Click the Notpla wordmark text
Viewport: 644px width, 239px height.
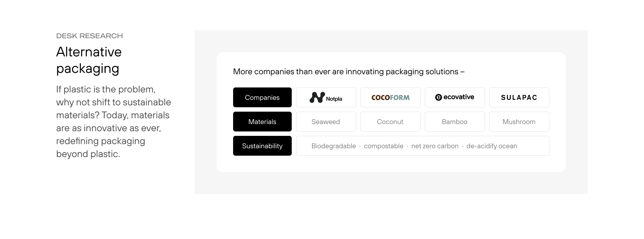(x=334, y=99)
